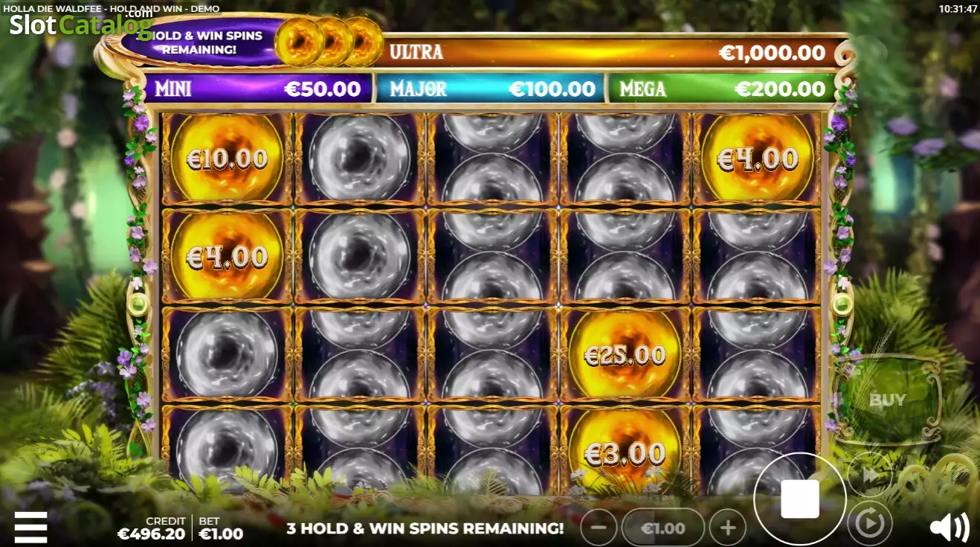This screenshot has height=547, width=980.
Task: Click the MEGA €200.00 jackpot panel
Action: point(722,89)
